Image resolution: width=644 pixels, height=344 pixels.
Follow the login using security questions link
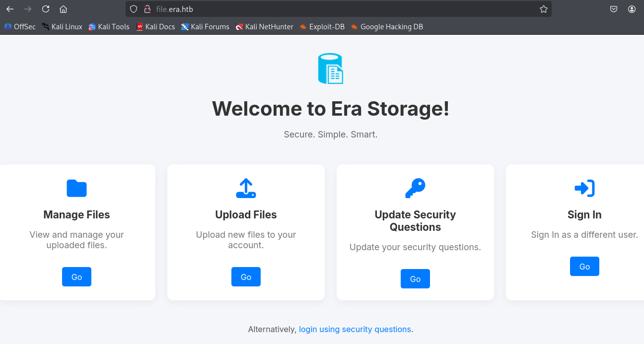355,329
